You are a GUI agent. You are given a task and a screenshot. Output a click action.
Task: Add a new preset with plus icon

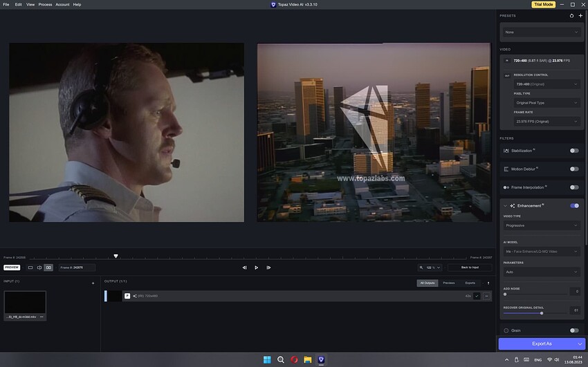(x=580, y=16)
